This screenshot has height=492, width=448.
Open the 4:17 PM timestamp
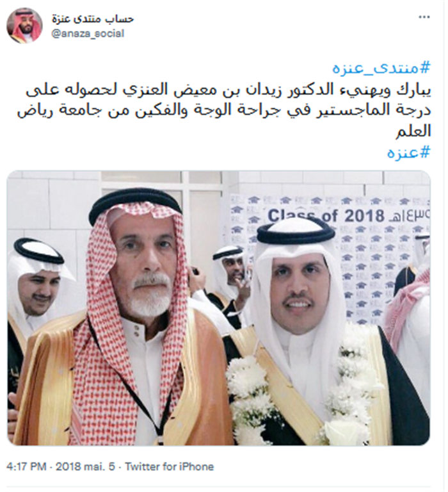(26, 466)
